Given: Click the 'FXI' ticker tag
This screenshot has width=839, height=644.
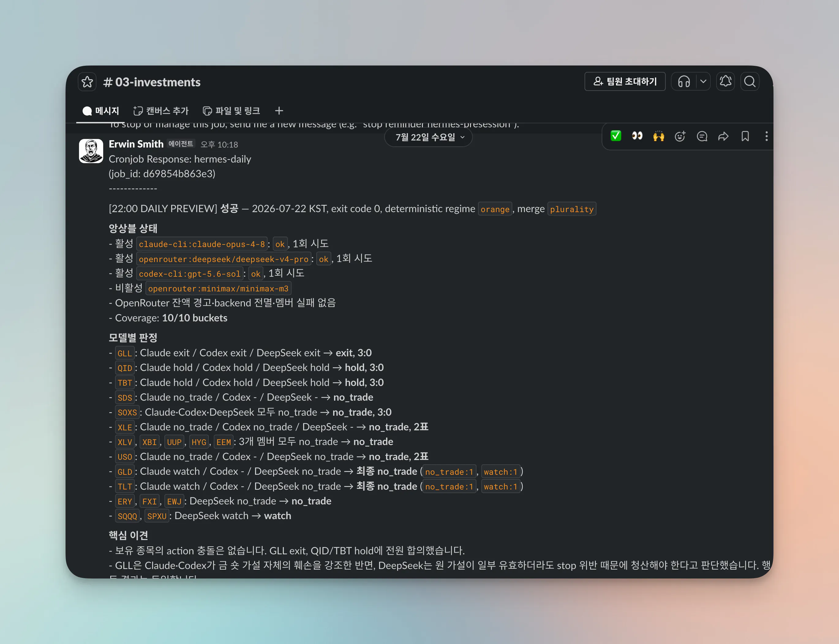Looking at the screenshot, I should point(149,502).
